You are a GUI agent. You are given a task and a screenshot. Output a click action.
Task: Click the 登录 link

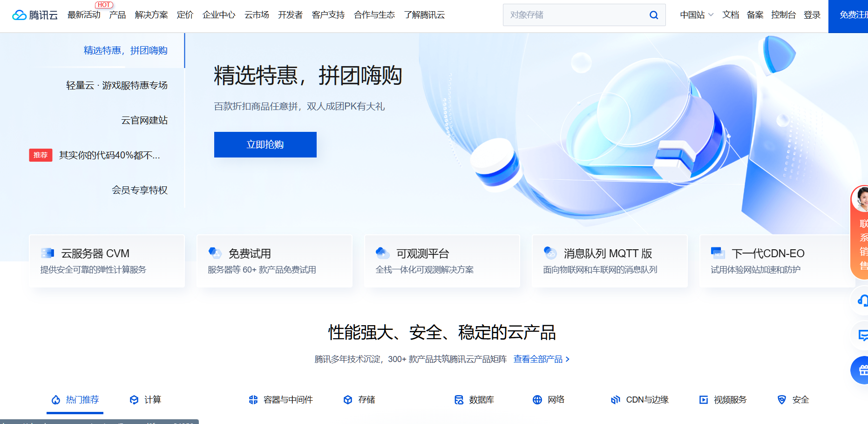point(812,15)
